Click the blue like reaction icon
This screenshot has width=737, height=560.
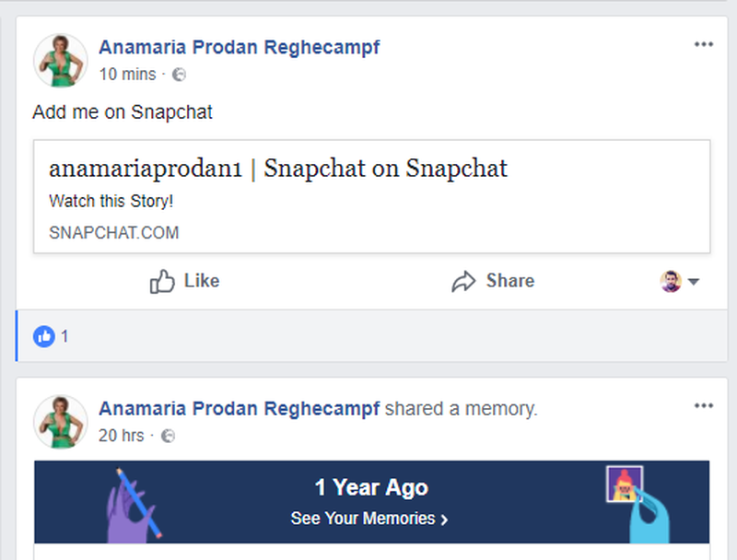pos(43,336)
